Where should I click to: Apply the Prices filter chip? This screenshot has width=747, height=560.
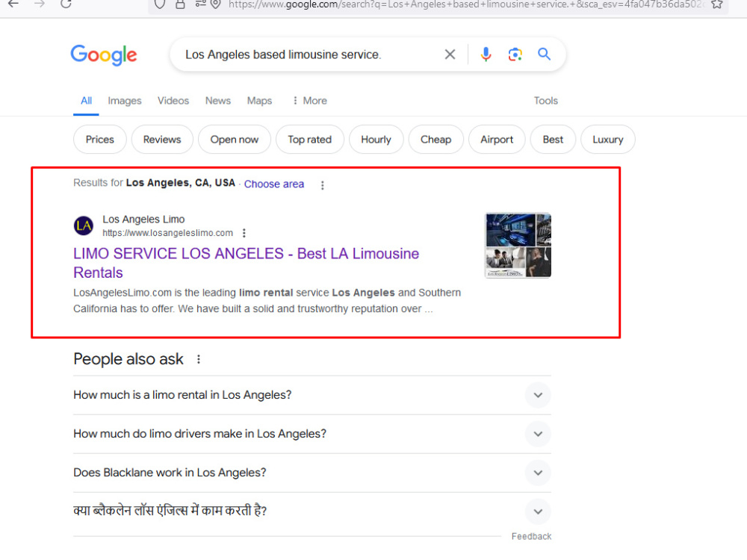click(100, 140)
